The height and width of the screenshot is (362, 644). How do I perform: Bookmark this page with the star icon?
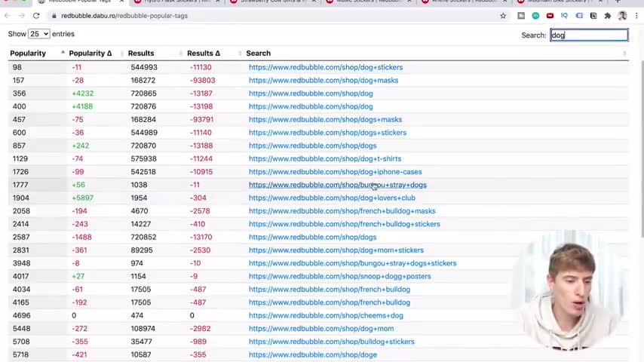503,16
